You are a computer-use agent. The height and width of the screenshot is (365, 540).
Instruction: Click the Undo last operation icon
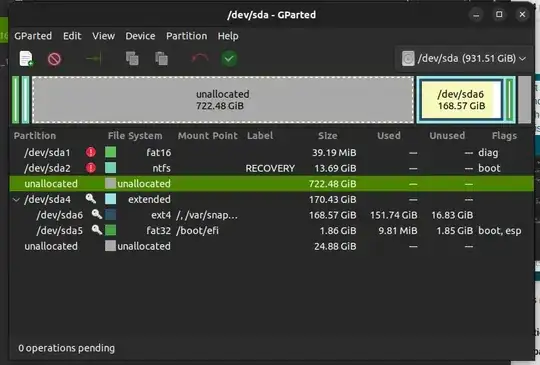[200, 58]
